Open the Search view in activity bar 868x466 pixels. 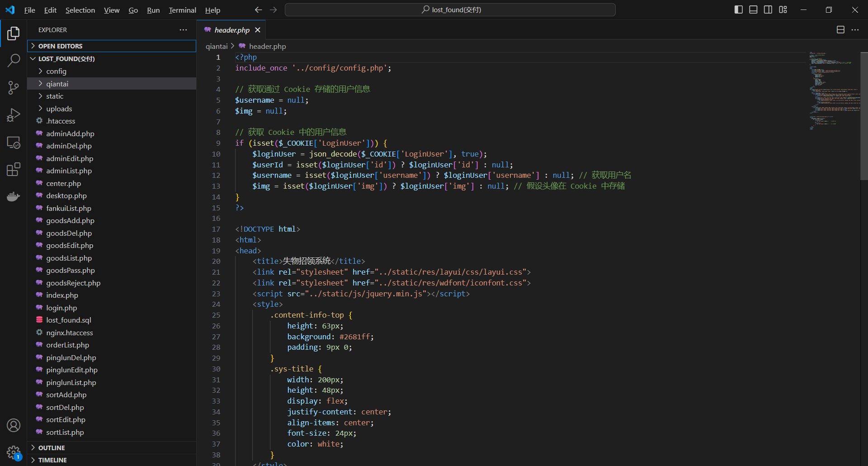[14, 60]
